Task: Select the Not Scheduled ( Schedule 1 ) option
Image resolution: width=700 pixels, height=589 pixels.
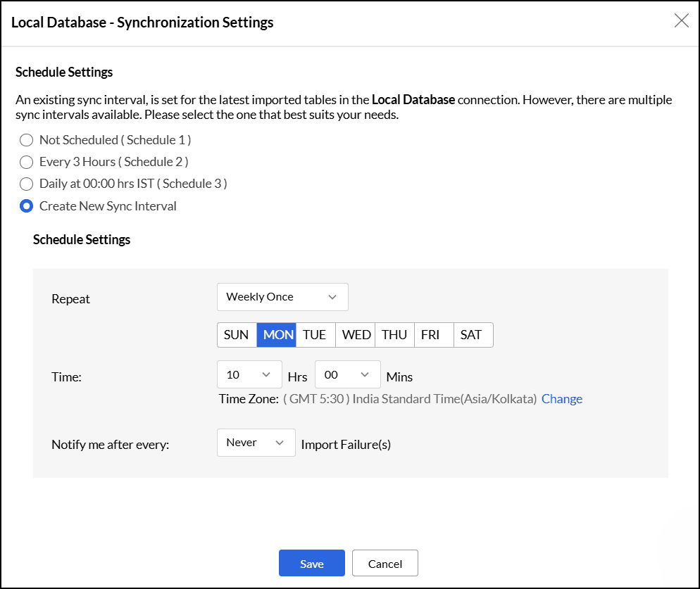Action: [26, 140]
